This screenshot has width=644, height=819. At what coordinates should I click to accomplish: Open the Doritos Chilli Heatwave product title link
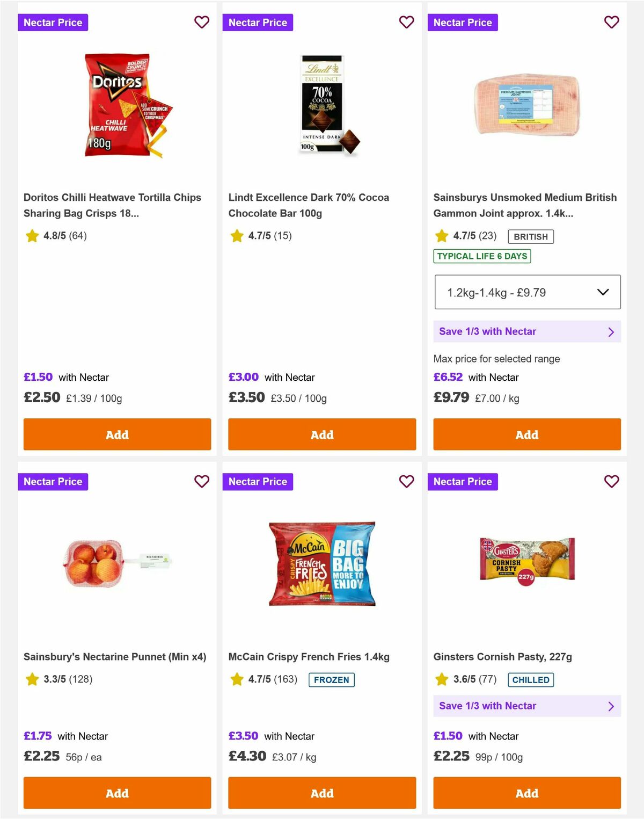(112, 205)
